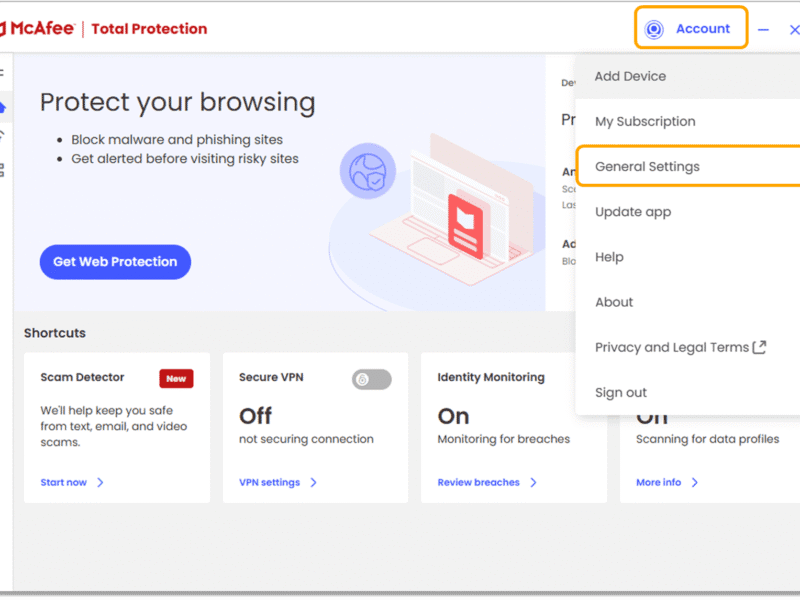This screenshot has width=800, height=600.
Task: Click the external link icon beside Privacy terms
Action: (x=759, y=347)
